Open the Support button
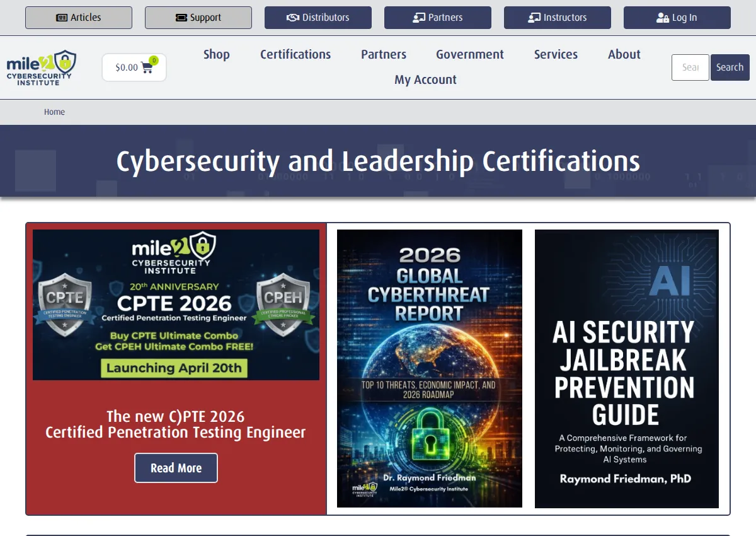This screenshot has height=536, width=756. point(198,18)
